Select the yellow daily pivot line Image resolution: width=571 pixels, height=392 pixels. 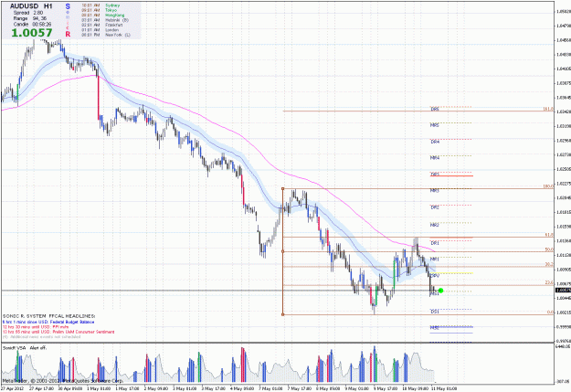(451, 273)
